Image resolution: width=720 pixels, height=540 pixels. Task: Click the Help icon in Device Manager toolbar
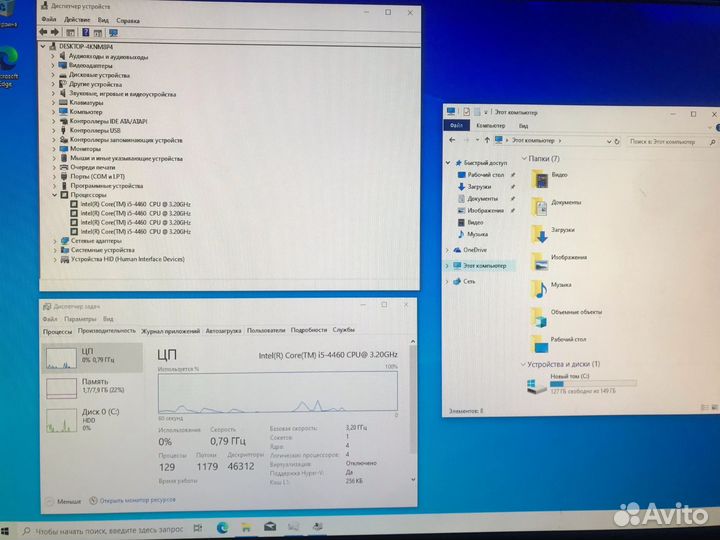[85, 32]
